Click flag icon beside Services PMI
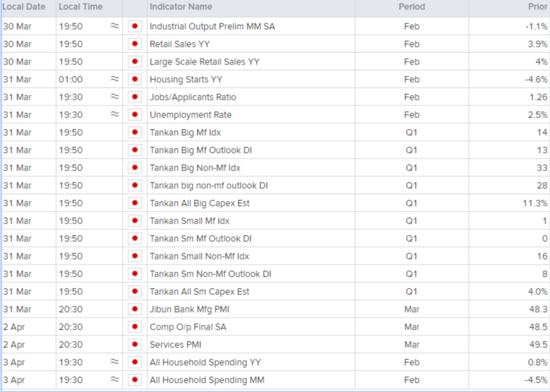550x392 pixels. click(x=135, y=344)
